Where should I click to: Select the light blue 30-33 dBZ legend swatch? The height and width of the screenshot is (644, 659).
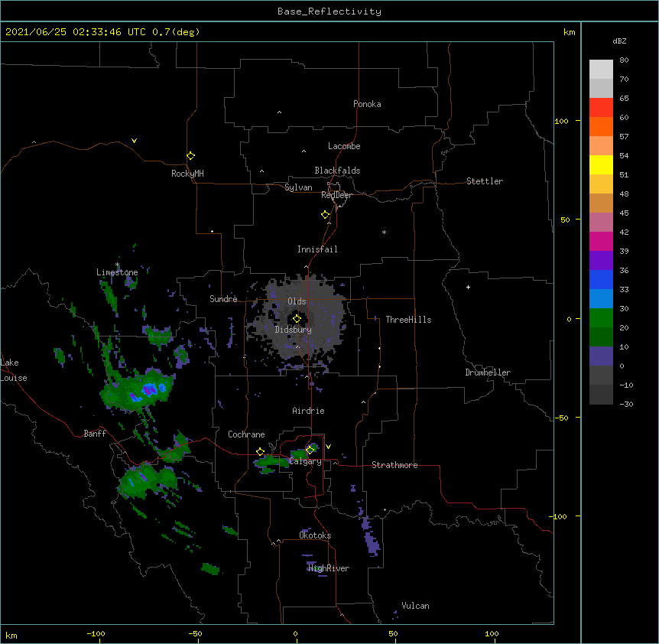click(601, 298)
